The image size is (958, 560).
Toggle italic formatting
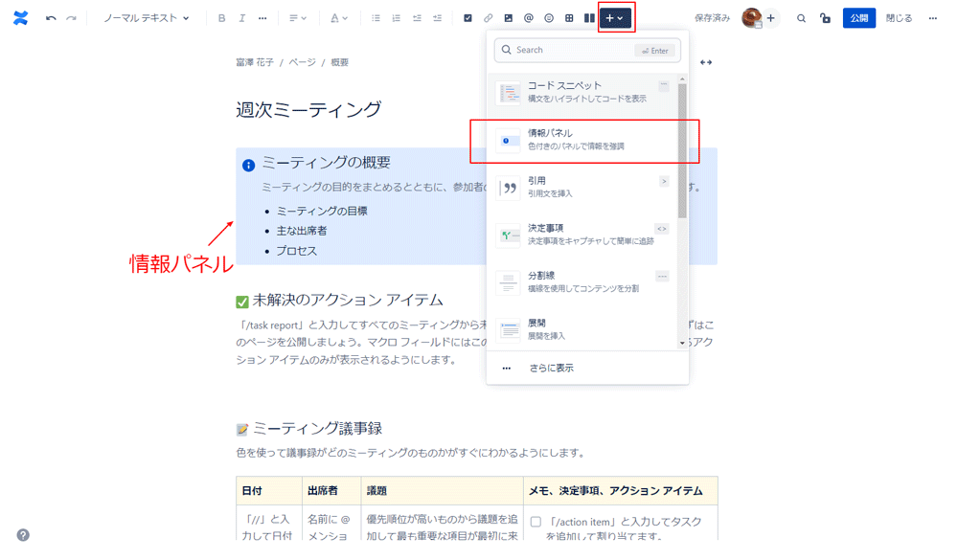[x=242, y=18]
